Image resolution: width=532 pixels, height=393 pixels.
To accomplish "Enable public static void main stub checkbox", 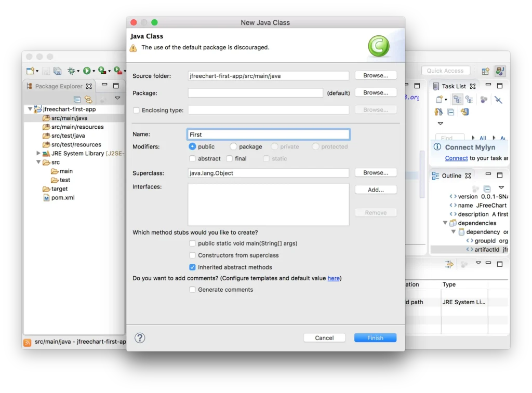I will 193,243.
